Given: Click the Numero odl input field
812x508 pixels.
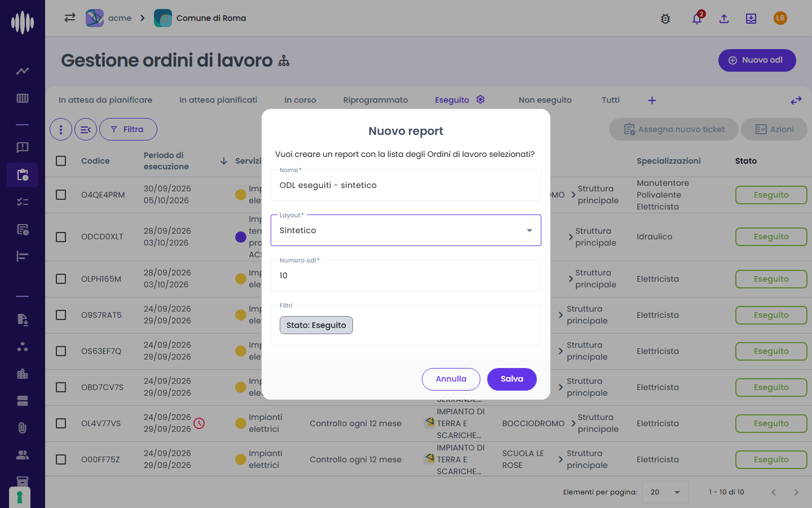Looking at the screenshot, I should click(x=406, y=275).
